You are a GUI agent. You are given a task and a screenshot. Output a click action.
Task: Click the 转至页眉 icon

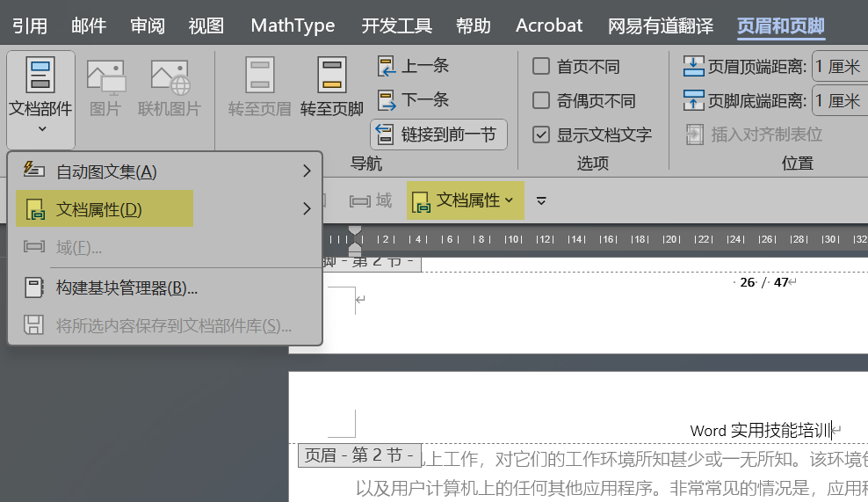[260, 75]
